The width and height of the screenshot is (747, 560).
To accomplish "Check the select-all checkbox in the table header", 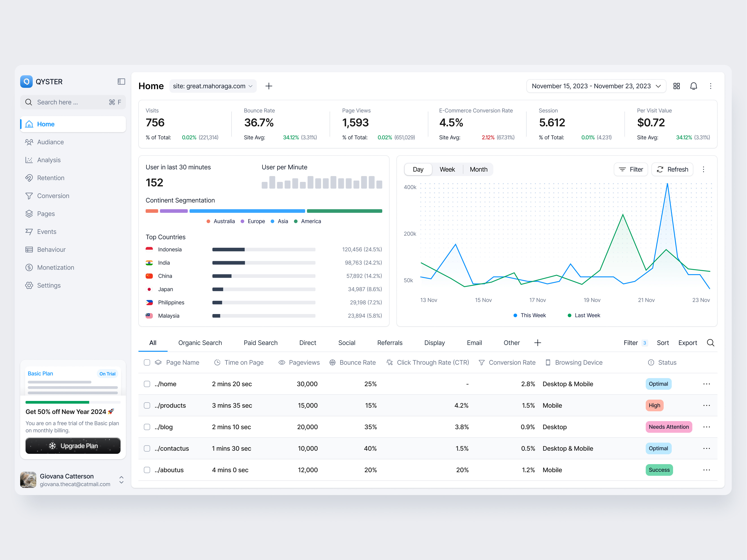I will [147, 362].
